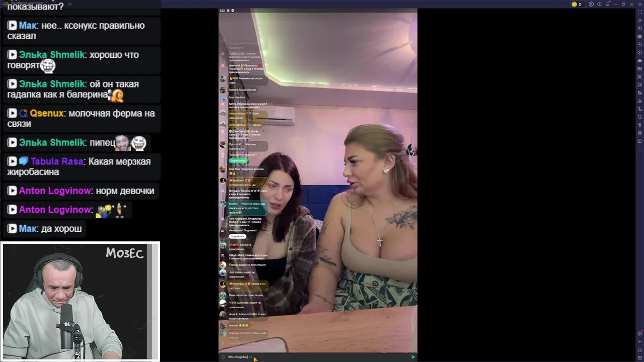The image size is (644, 362).
Task: Click overlay message 'Мак: да хорош'
Action: (x=44, y=229)
